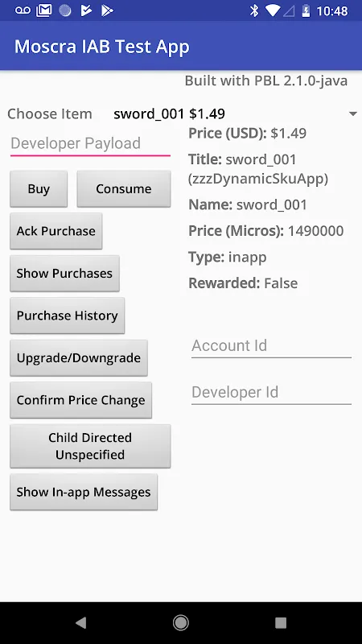
Task: Tap the voicemail status bar icon
Action: 23,10
